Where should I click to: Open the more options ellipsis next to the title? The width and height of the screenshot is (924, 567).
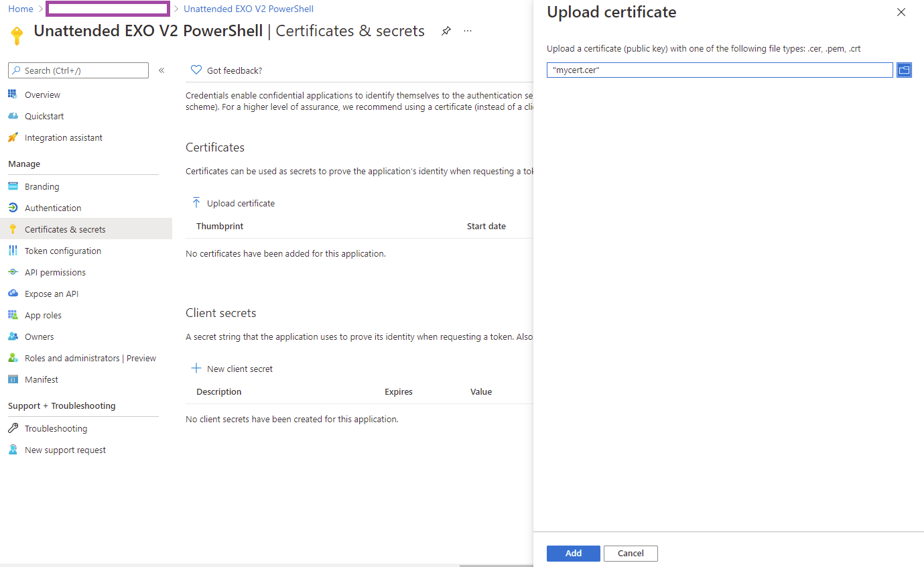pyautogui.click(x=468, y=31)
